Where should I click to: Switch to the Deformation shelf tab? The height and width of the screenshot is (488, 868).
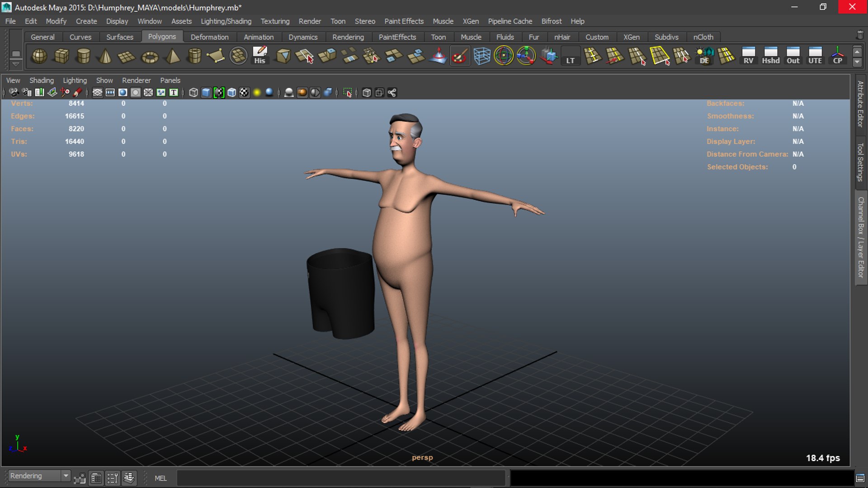pyautogui.click(x=209, y=37)
